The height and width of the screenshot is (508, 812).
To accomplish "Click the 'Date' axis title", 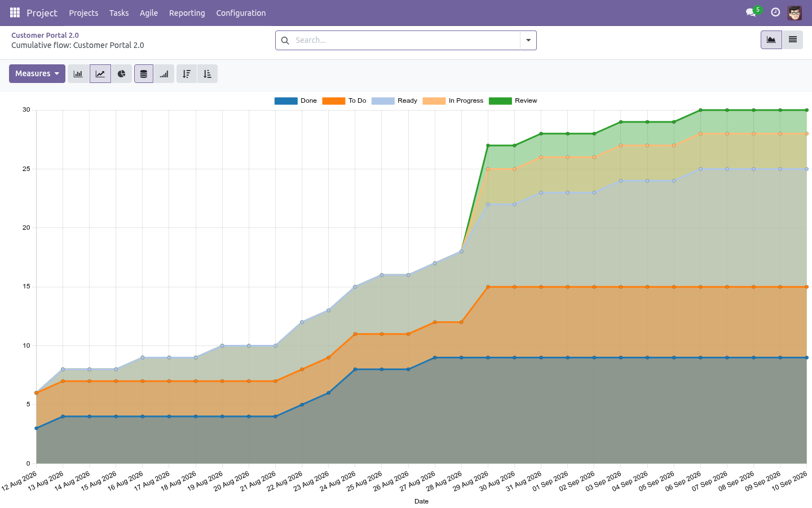I will tap(421, 501).
